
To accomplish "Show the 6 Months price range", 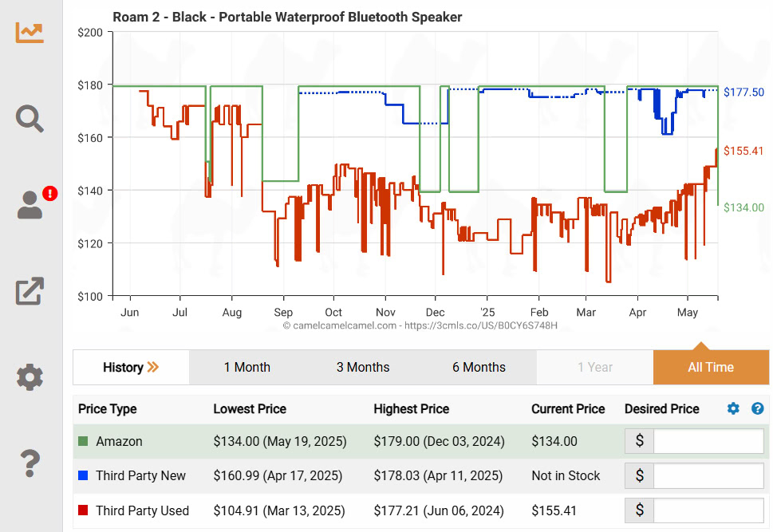I will pyautogui.click(x=479, y=368).
